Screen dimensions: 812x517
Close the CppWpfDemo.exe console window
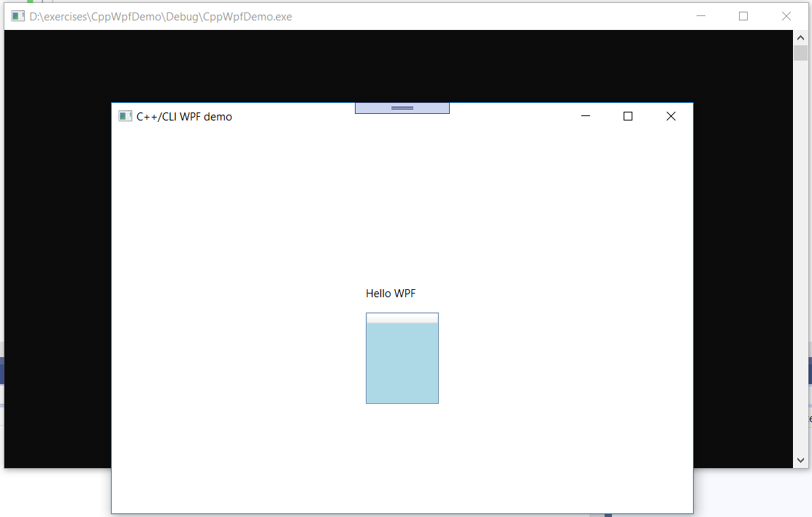(786, 16)
